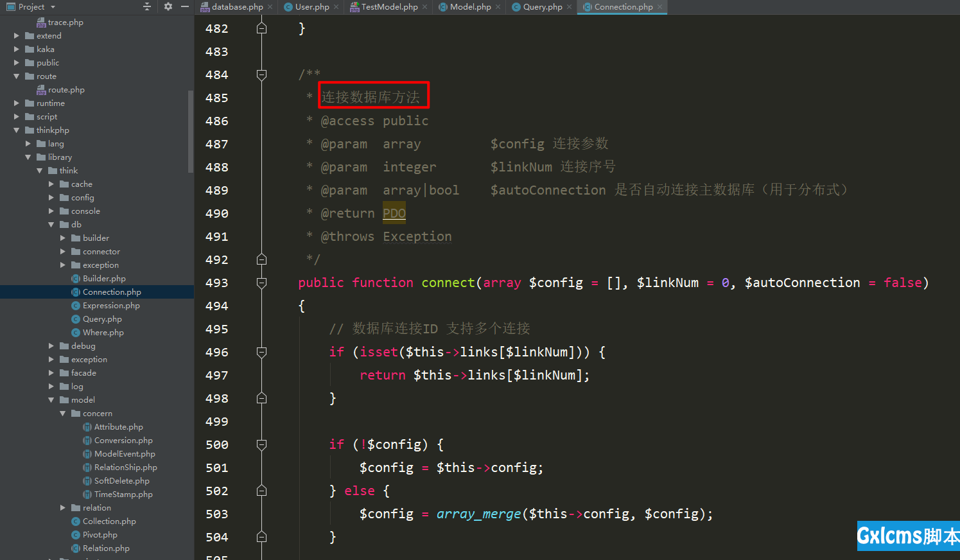Select the debug folder
The width and height of the screenshot is (960, 560).
83,346
